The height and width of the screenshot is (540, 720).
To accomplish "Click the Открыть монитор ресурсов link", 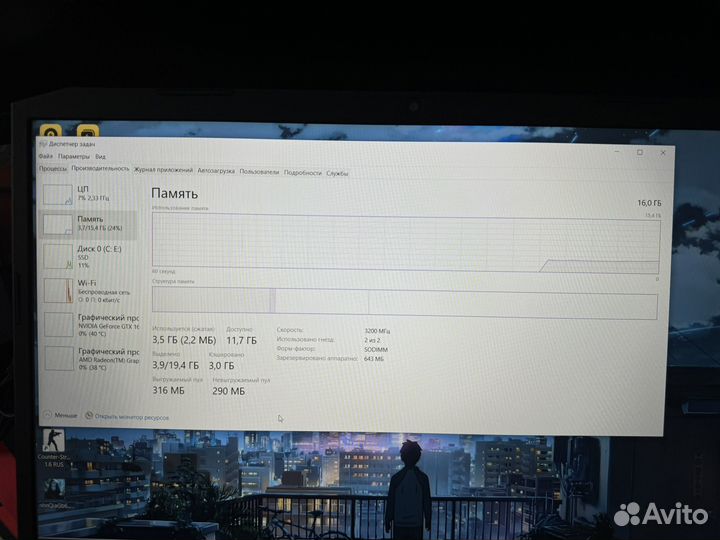I will tap(127, 417).
